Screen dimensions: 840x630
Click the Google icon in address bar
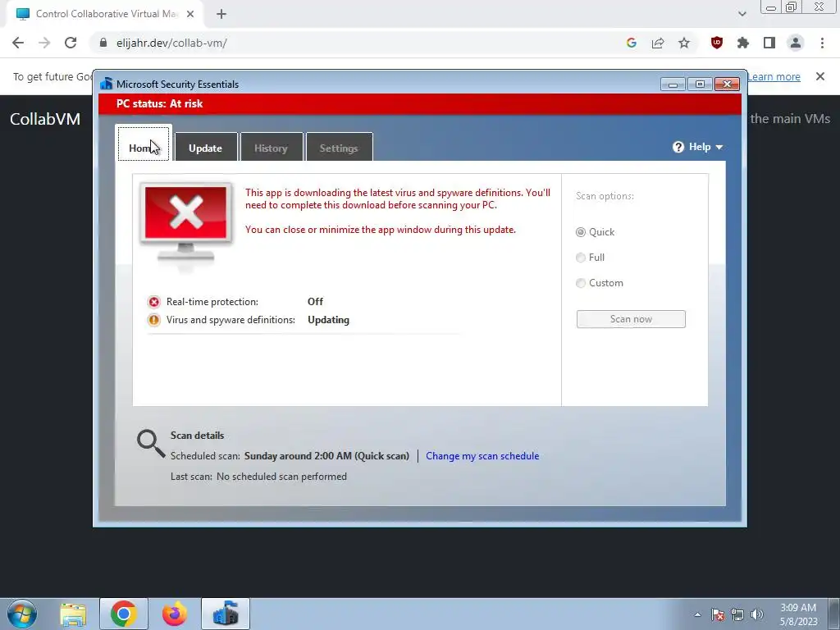tap(632, 43)
